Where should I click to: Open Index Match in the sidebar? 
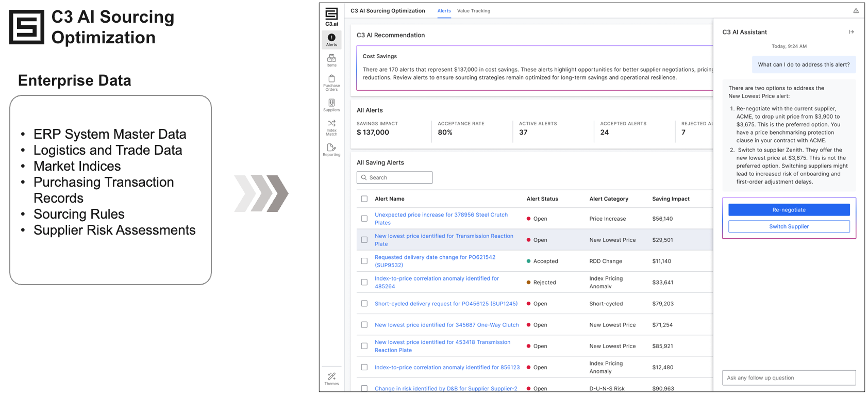(x=331, y=127)
